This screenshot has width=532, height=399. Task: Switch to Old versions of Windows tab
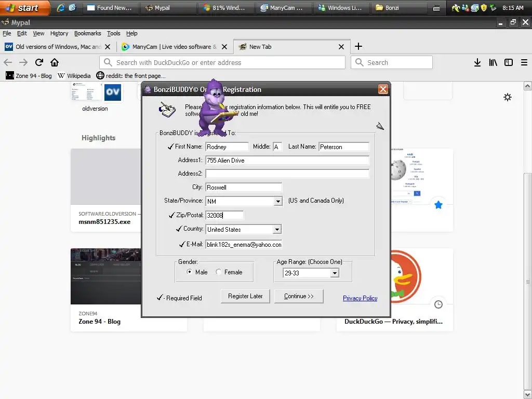[x=58, y=47]
